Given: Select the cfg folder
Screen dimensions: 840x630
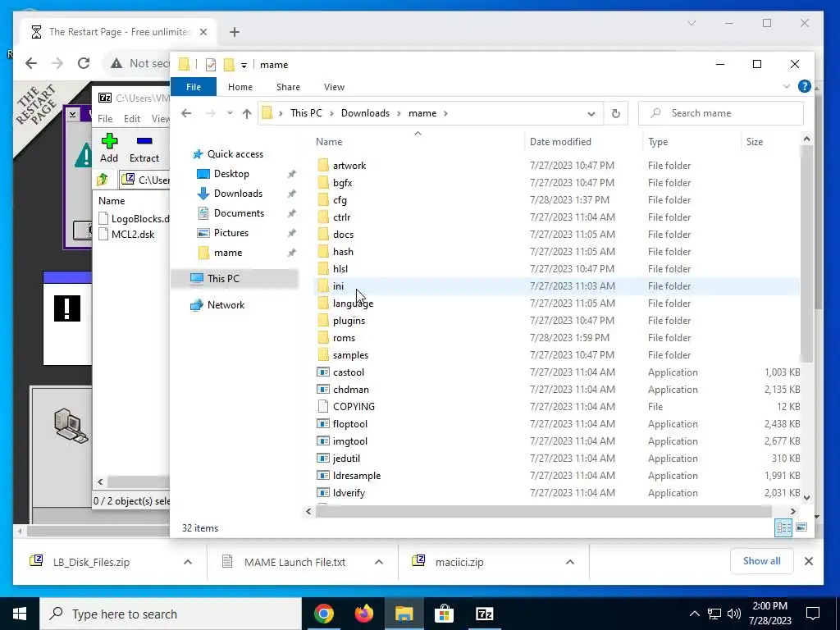Looking at the screenshot, I should click(x=340, y=200).
